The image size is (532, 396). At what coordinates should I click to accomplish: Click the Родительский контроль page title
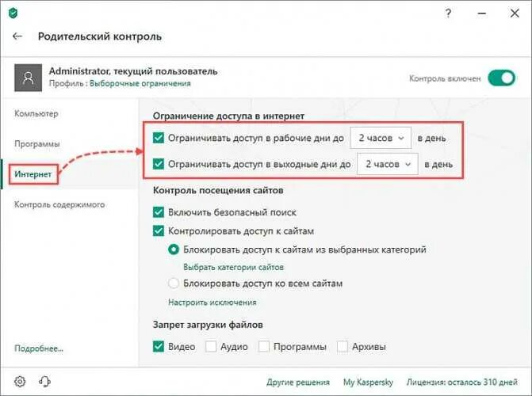click(100, 36)
